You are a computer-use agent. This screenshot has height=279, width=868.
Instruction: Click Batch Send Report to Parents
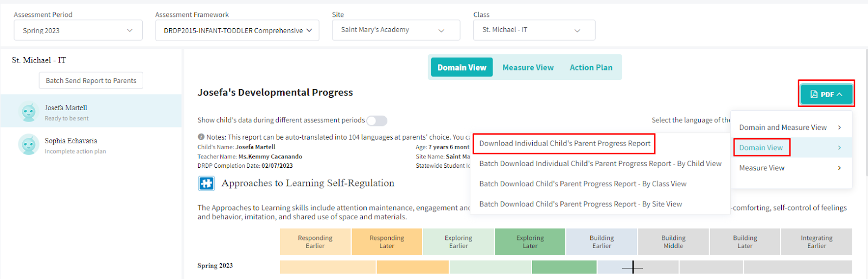pyautogui.click(x=91, y=80)
